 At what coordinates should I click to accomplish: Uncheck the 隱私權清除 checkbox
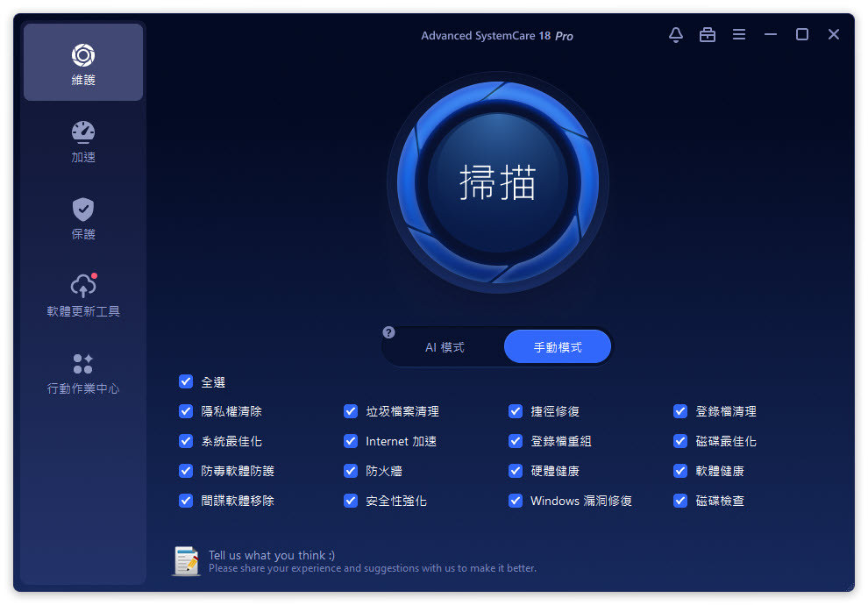coord(186,411)
